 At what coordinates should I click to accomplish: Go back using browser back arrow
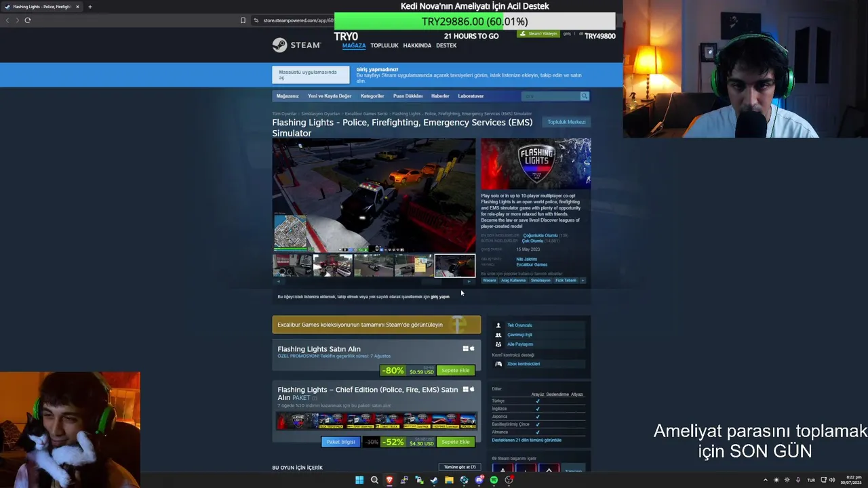click(7, 20)
